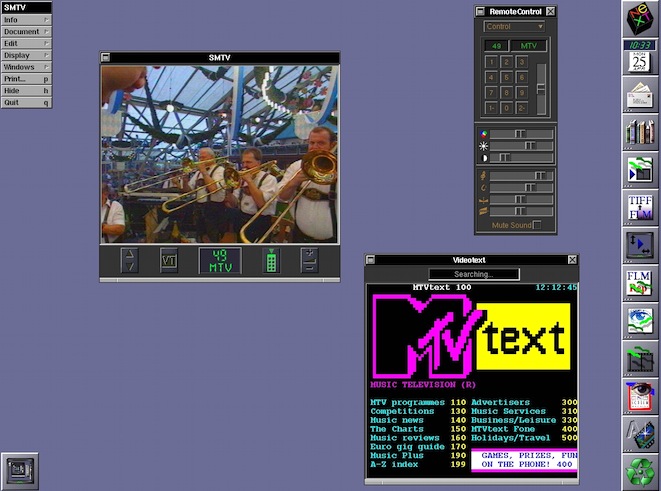Click the brightness slider next to sun icon
This screenshot has width=661, height=491.
[521, 146]
